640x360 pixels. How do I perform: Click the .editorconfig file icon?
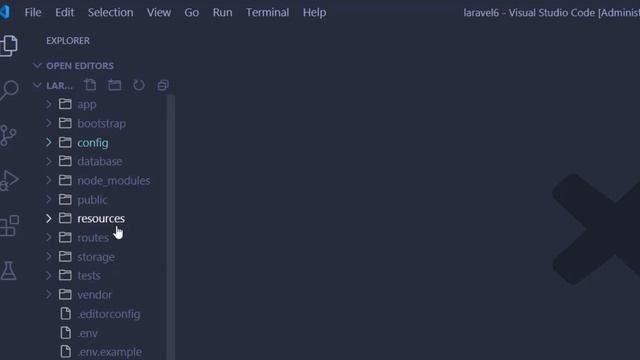[x=65, y=313]
